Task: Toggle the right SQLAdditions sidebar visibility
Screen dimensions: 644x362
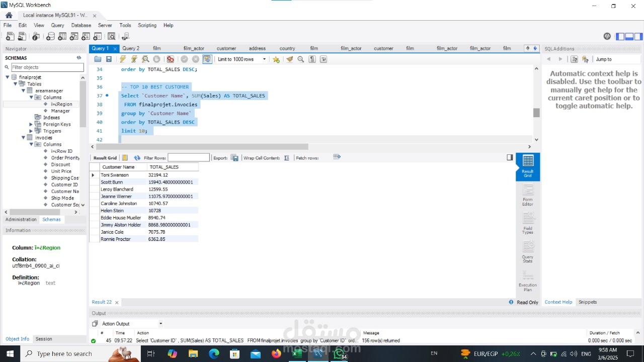Action: click(x=638, y=36)
